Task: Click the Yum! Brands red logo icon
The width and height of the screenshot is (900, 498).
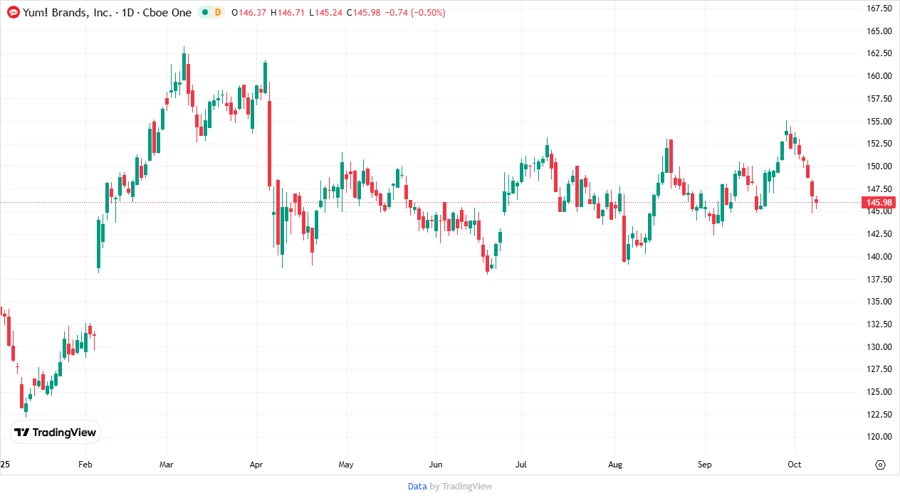Action: click(x=12, y=12)
